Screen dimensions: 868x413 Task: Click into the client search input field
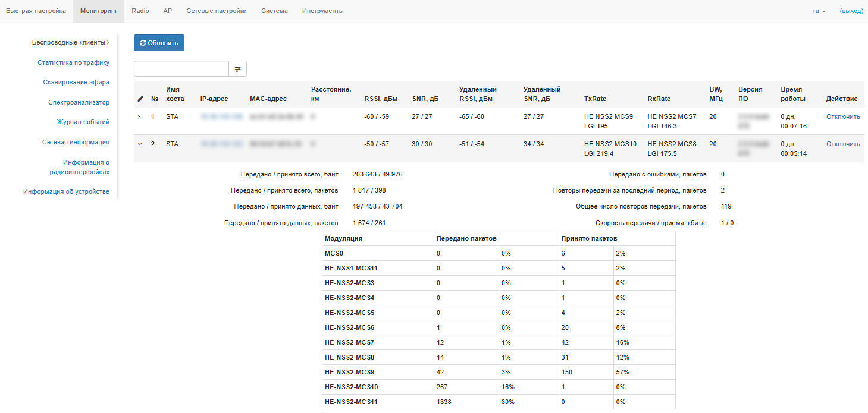pos(181,69)
